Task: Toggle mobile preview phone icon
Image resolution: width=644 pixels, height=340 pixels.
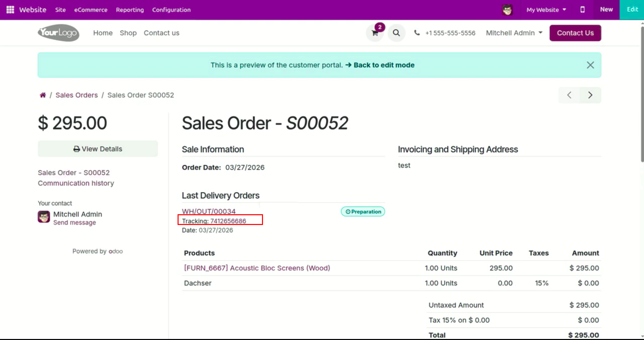Action: pos(582,10)
